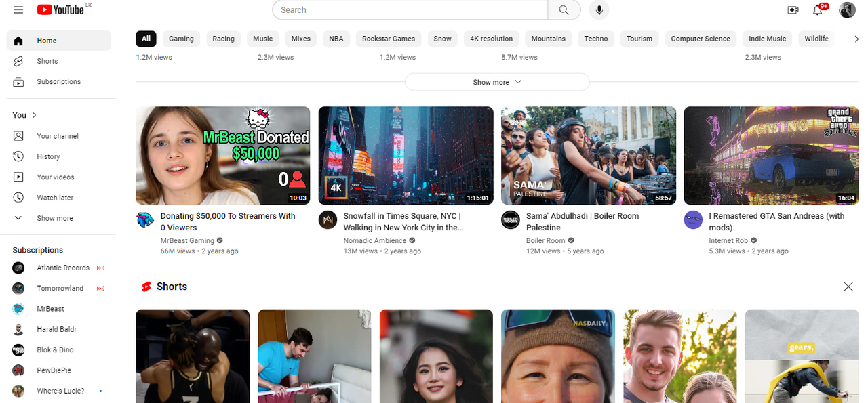Open Atlantic Records subscription
The height and width of the screenshot is (403, 868).
click(59, 268)
